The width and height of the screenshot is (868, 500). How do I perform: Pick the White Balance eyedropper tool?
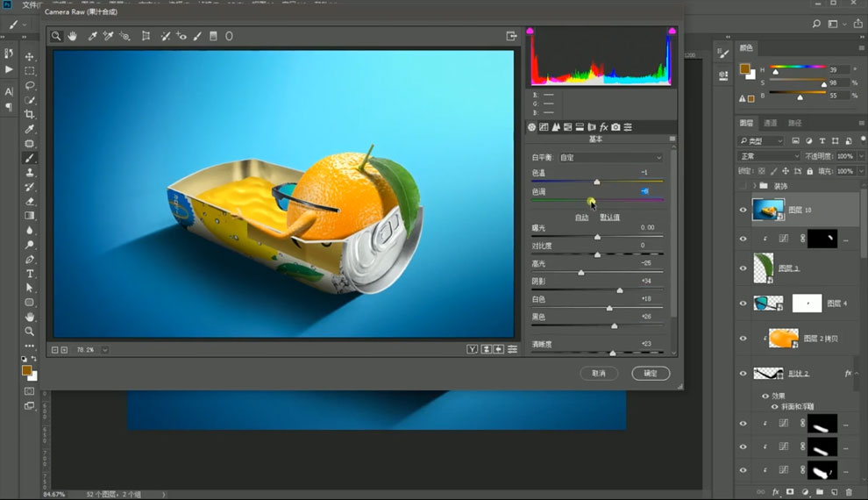(92, 36)
